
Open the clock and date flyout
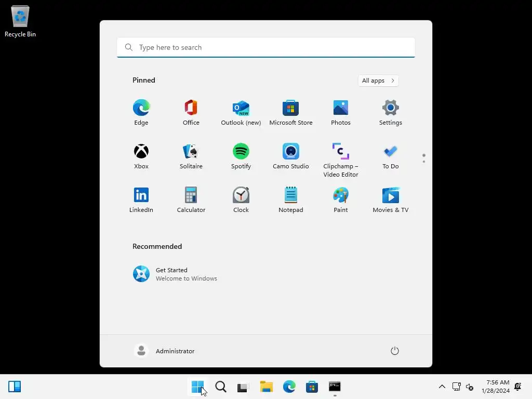click(x=495, y=387)
